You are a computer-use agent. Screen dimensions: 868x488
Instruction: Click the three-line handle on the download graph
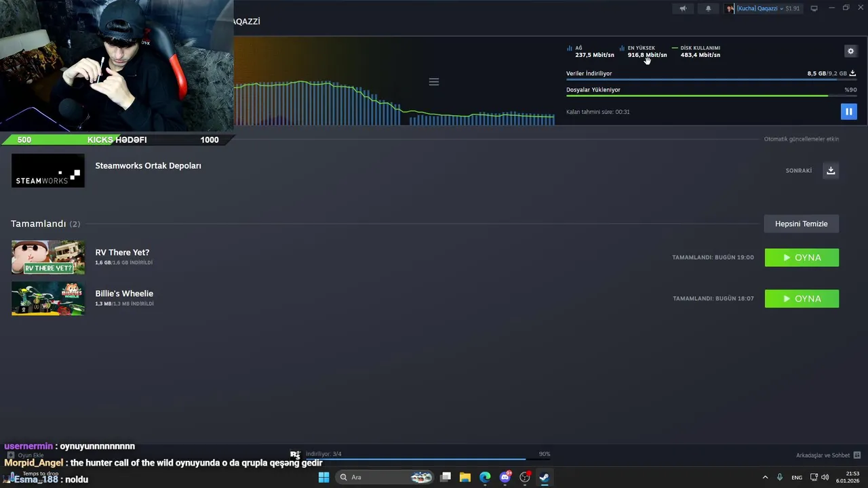tap(434, 82)
